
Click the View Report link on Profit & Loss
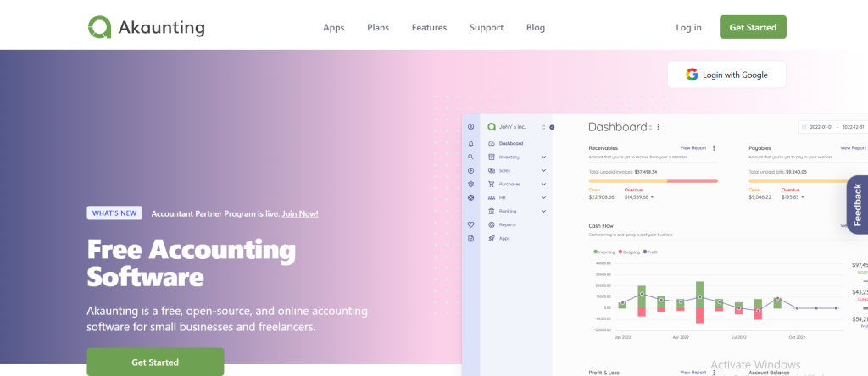click(x=693, y=373)
